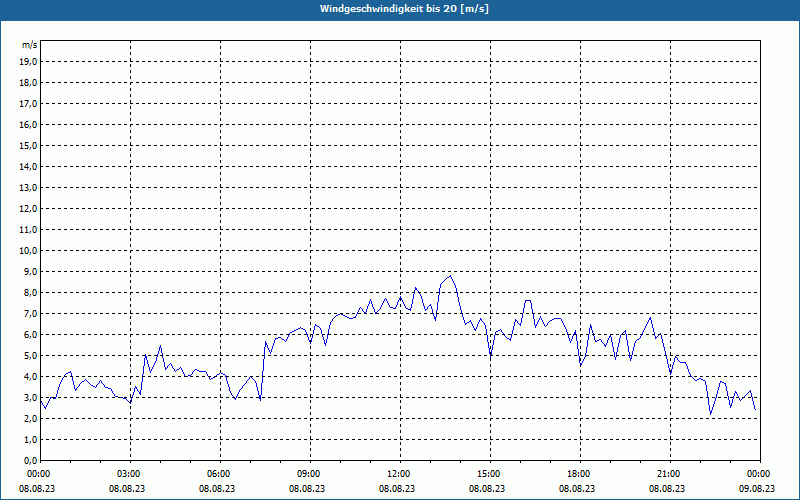Click the 21:00 time label
The height and width of the screenshot is (500, 800).
pyautogui.click(x=670, y=474)
